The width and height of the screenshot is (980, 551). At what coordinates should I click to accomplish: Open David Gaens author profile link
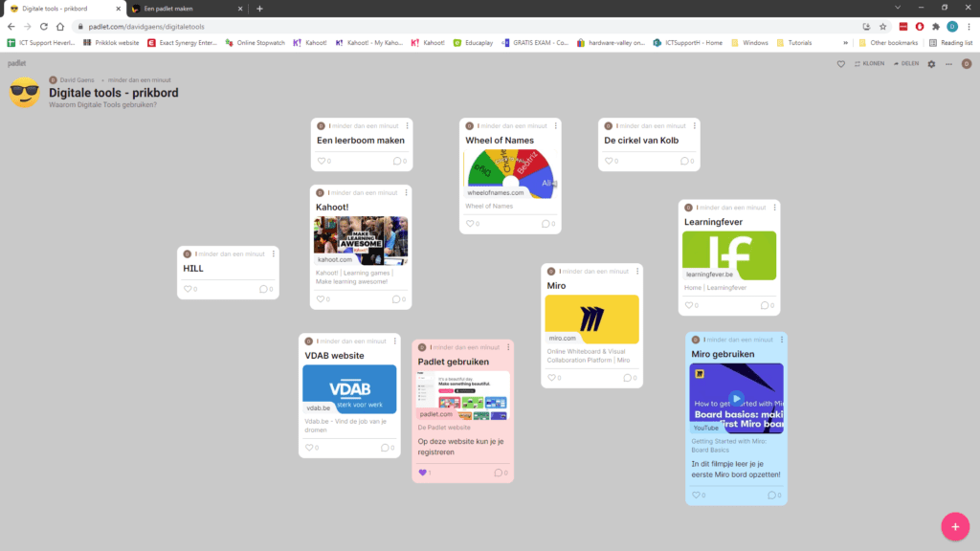coord(77,80)
